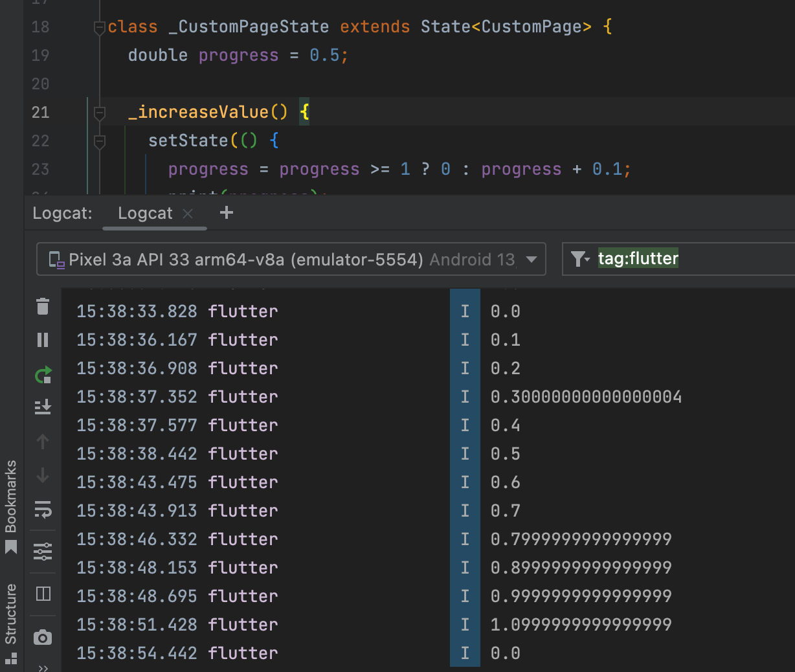
Task: Click the up arrow previous occurrence icon
Action: click(x=43, y=442)
